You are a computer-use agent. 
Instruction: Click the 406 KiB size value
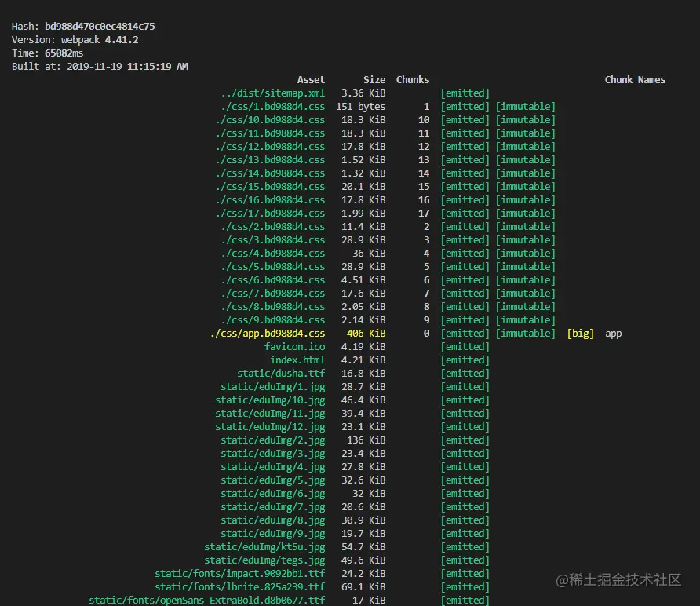tap(366, 334)
